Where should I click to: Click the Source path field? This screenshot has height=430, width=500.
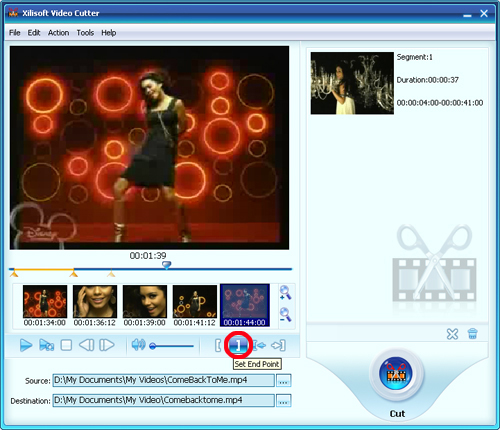pyautogui.click(x=163, y=380)
